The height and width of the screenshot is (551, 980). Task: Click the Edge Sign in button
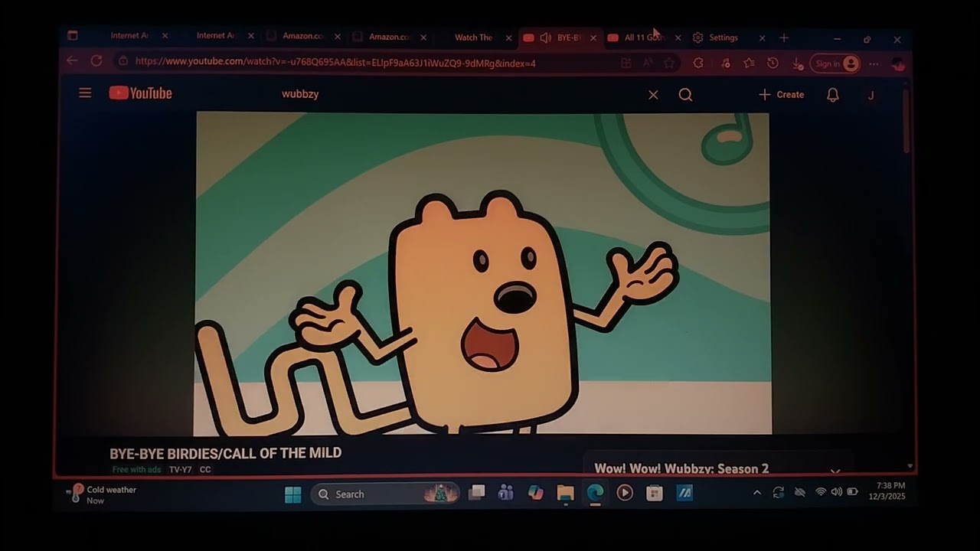(x=835, y=64)
